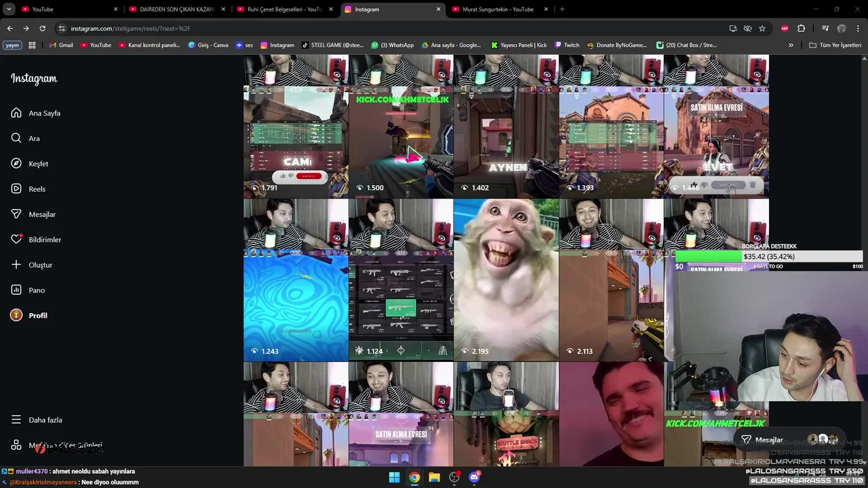868x488 pixels.
Task: Open Kanal kontrol paneli bookmark
Action: click(x=149, y=45)
